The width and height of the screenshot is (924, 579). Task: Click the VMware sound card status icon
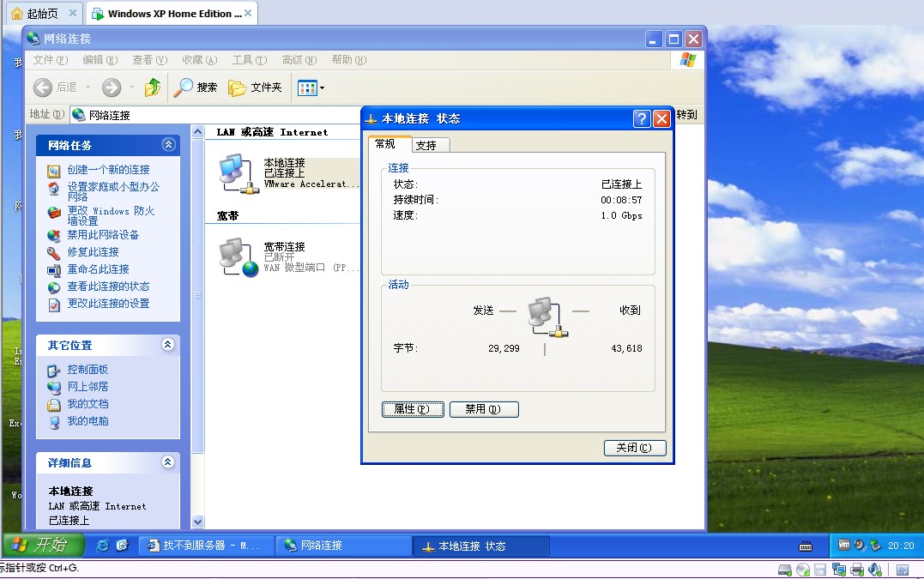[x=875, y=570]
